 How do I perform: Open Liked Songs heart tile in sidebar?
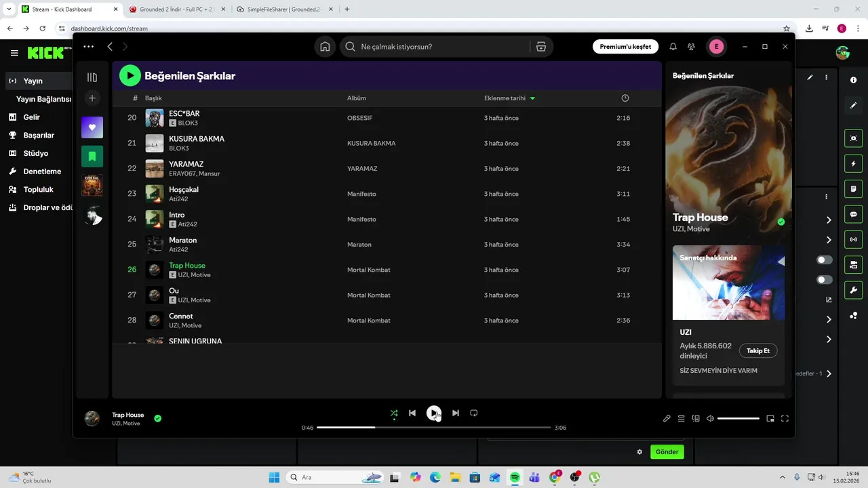pos(92,127)
